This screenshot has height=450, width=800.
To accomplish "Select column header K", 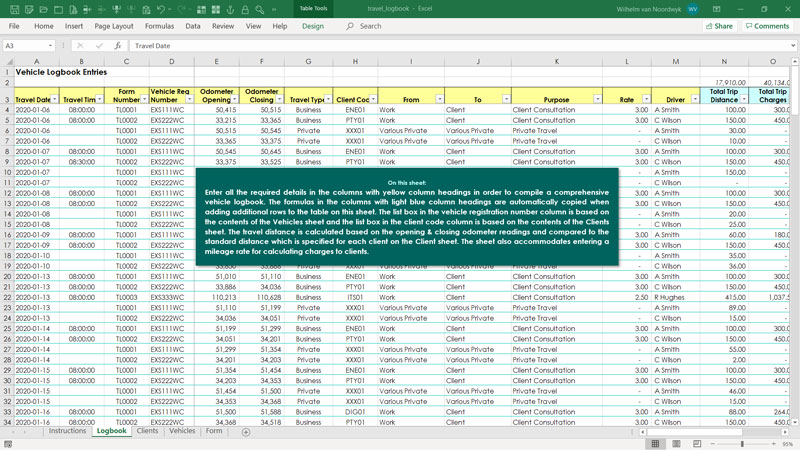I will (x=557, y=61).
